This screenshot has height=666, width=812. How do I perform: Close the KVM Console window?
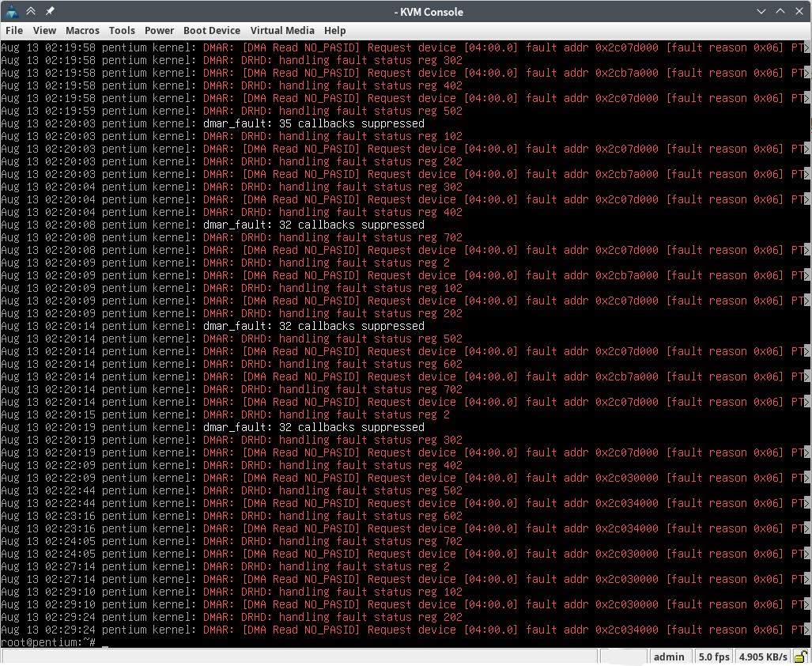click(x=799, y=11)
